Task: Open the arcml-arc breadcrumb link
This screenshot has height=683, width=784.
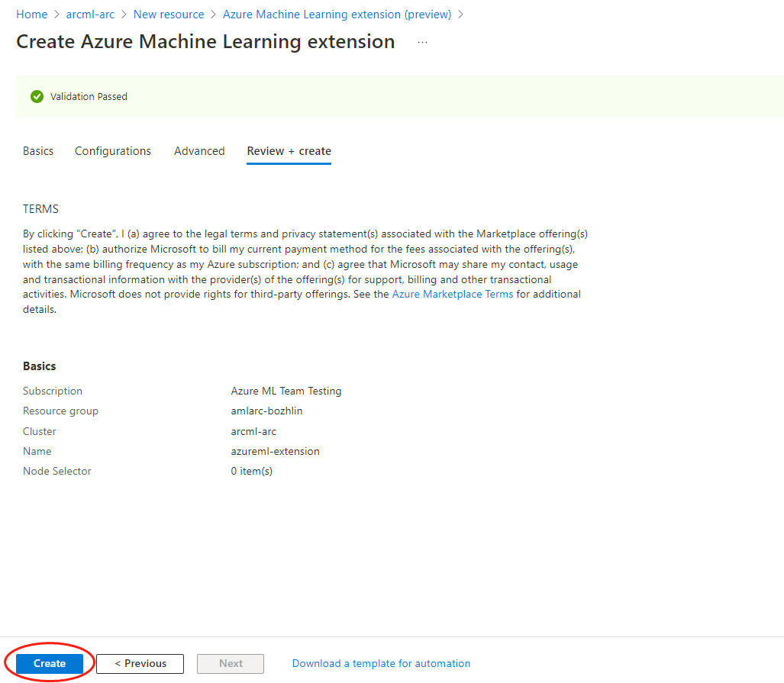Action: click(90, 14)
